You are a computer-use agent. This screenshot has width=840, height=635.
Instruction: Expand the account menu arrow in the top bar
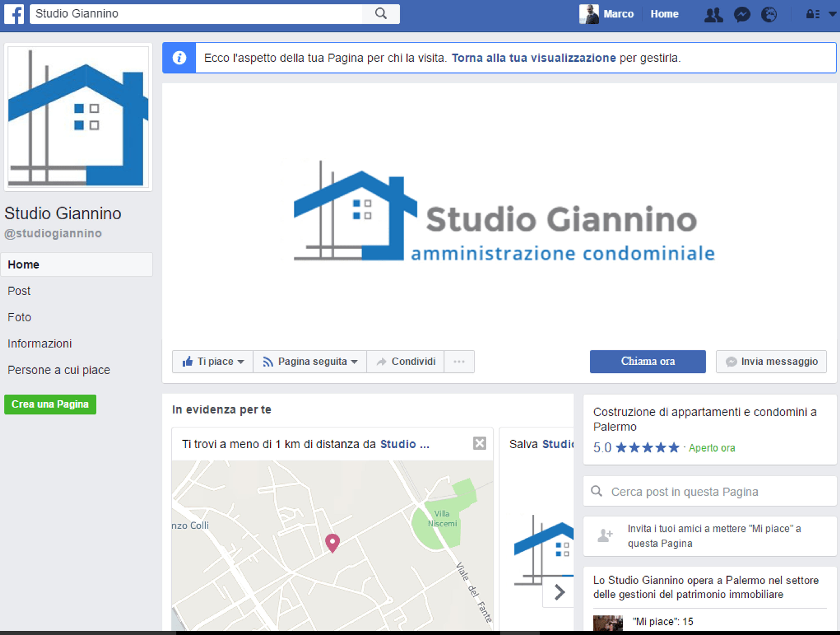click(x=832, y=14)
